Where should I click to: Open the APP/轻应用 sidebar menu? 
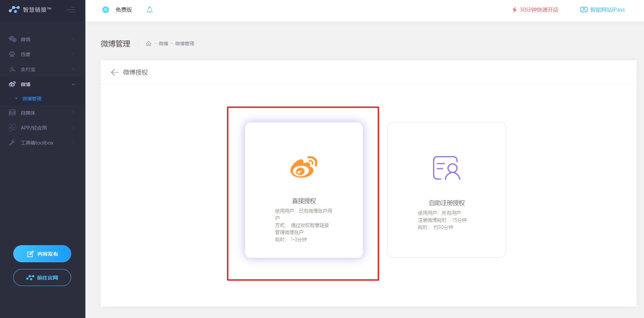pos(43,128)
